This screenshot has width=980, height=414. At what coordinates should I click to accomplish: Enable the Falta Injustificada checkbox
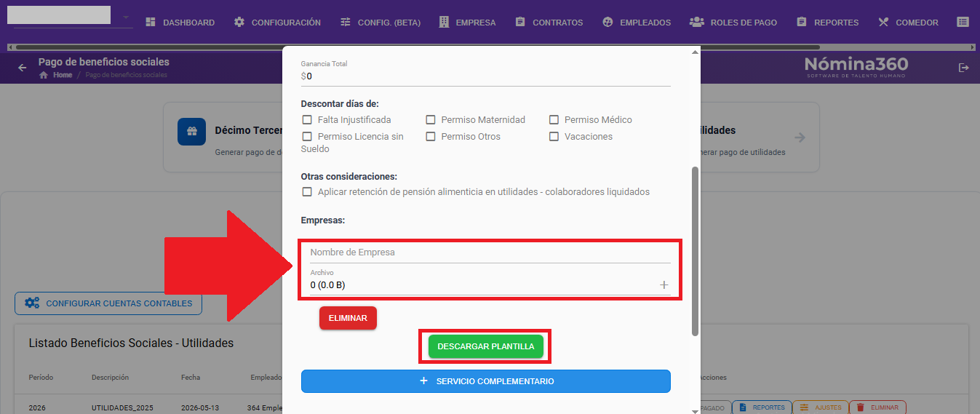(x=307, y=119)
